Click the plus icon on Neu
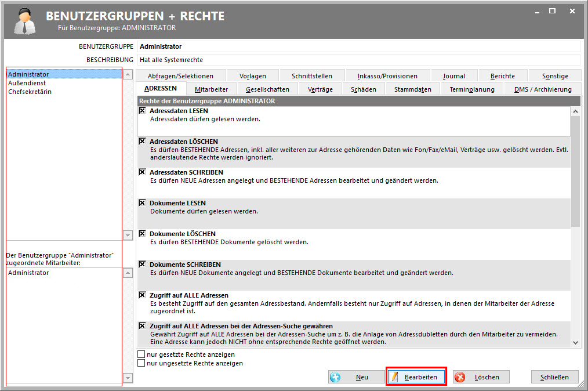Screen dimensions: 588x391 tap(336, 377)
